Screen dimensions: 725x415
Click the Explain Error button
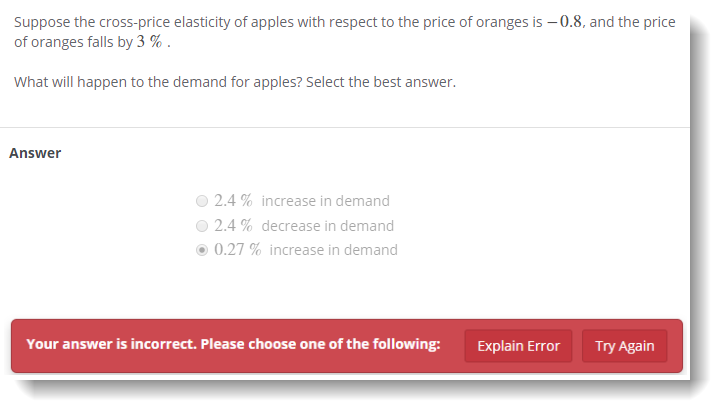(518, 346)
